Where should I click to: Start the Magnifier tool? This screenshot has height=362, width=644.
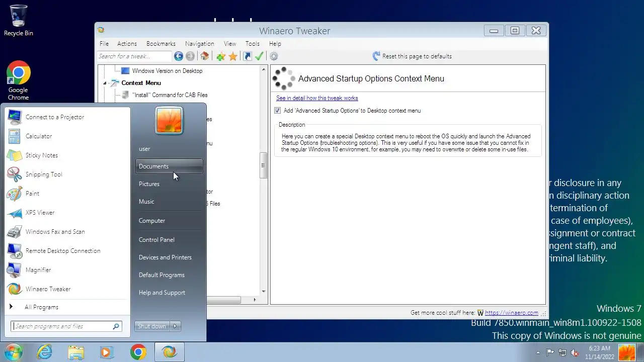(68, 270)
